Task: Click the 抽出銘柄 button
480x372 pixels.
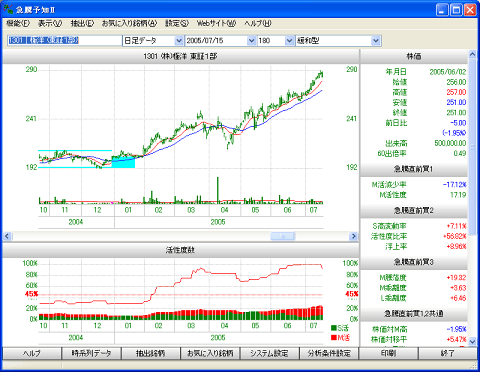Action: pyautogui.click(x=151, y=353)
